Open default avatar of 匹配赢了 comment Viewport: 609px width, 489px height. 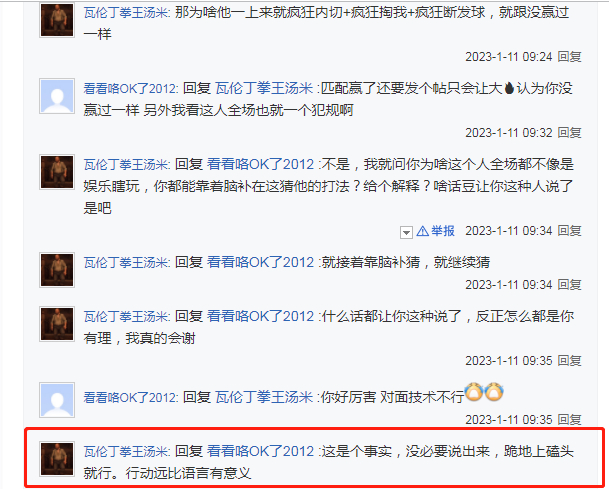tap(57, 96)
